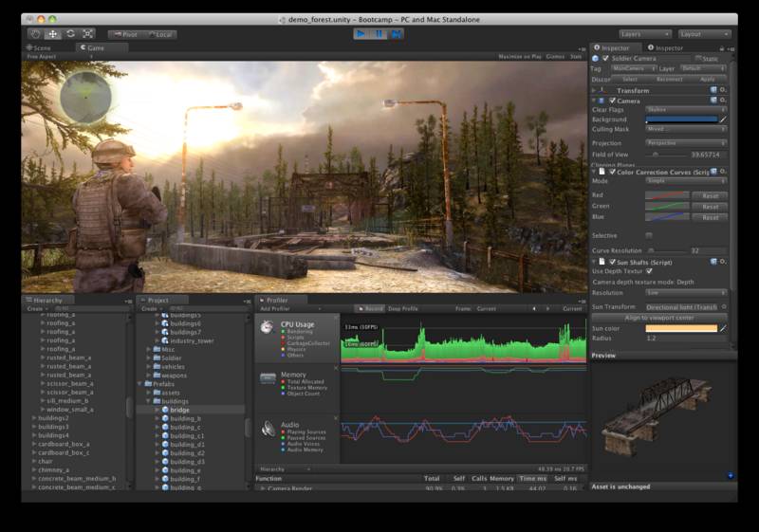Select the second Inspector tab
Image resolution: width=759 pixels, height=532 pixels.
tap(666, 47)
